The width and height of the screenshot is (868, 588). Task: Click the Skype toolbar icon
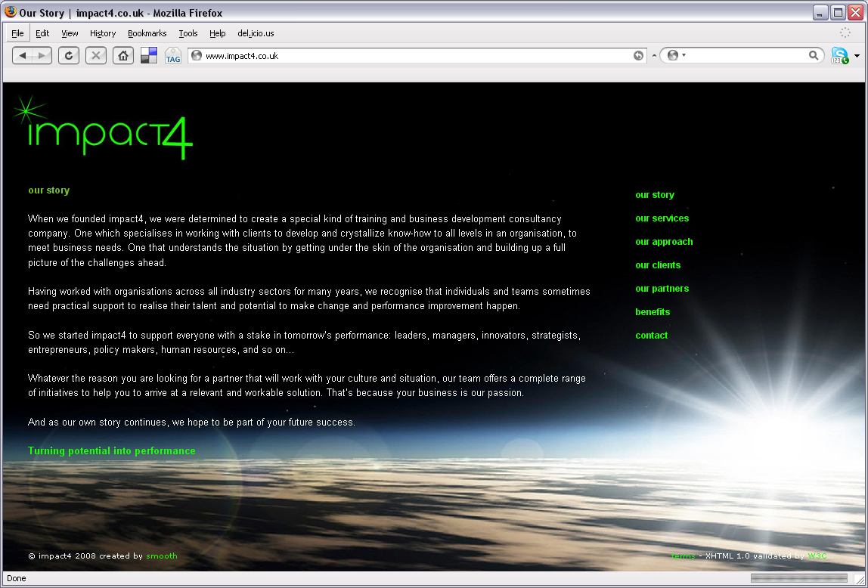pos(839,55)
